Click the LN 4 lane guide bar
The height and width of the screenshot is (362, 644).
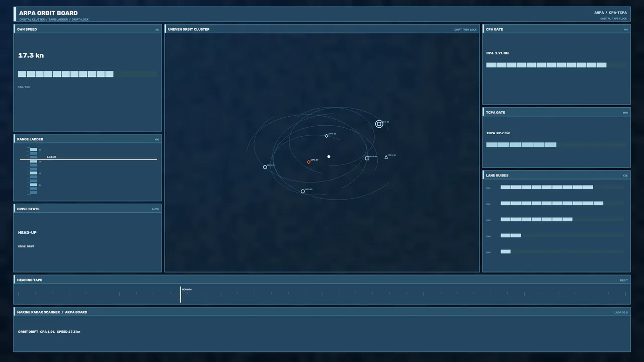[562, 235]
